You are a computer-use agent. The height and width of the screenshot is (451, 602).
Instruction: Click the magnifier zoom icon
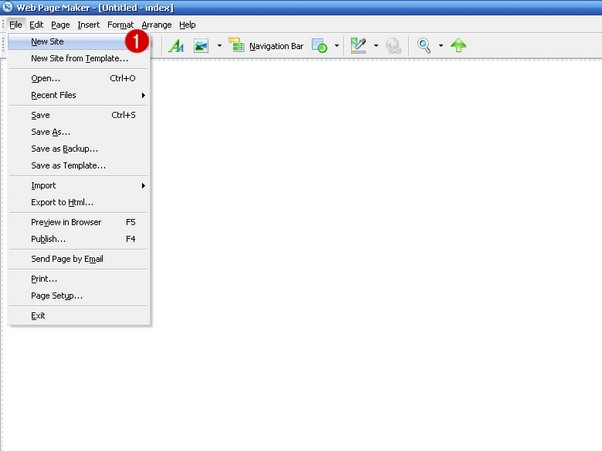click(424, 46)
